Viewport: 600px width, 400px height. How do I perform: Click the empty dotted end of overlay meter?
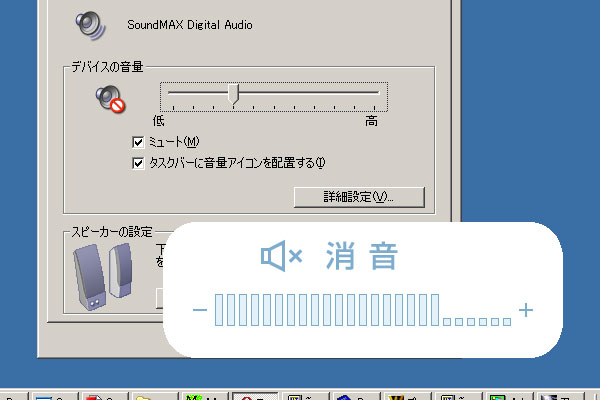point(477,318)
